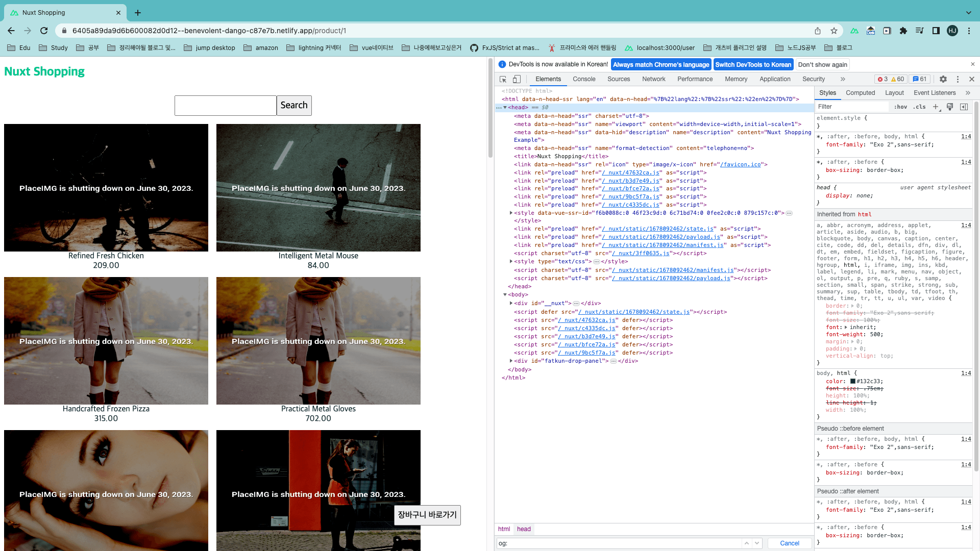Image resolution: width=980 pixels, height=551 pixels.
Task: Jump to previous search result arrow
Action: (x=747, y=543)
